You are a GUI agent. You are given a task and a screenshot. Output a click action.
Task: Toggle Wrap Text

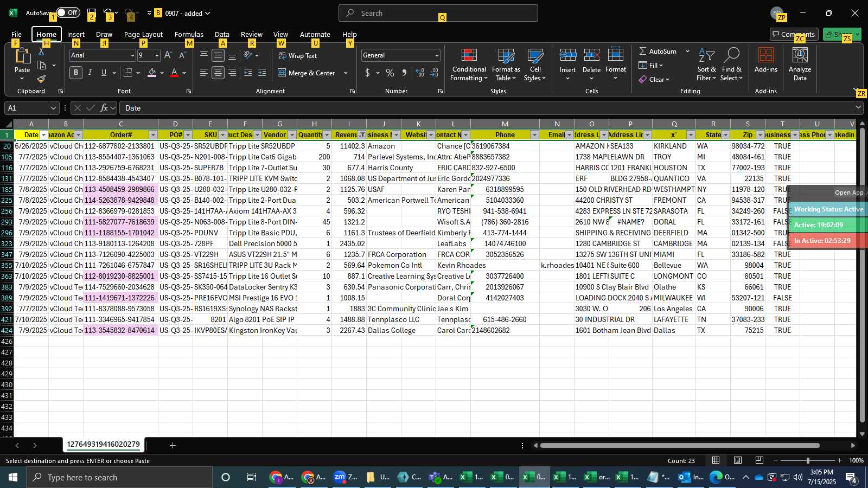pos(298,56)
